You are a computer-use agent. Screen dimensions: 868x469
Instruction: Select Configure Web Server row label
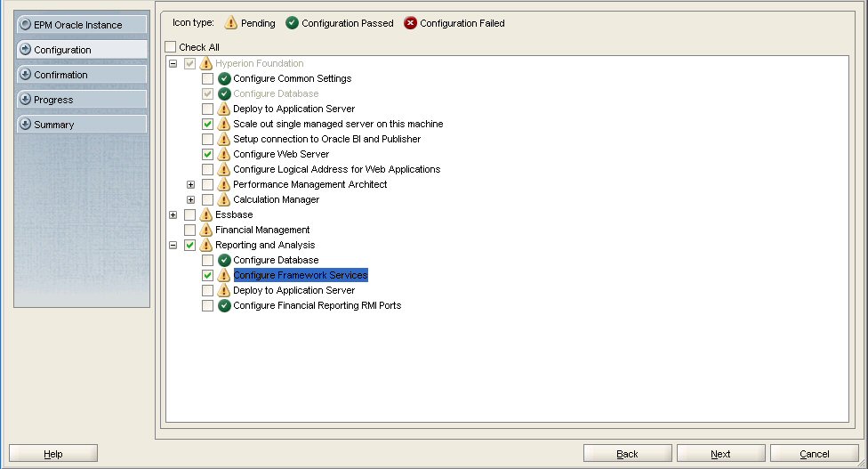coord(281,154)
